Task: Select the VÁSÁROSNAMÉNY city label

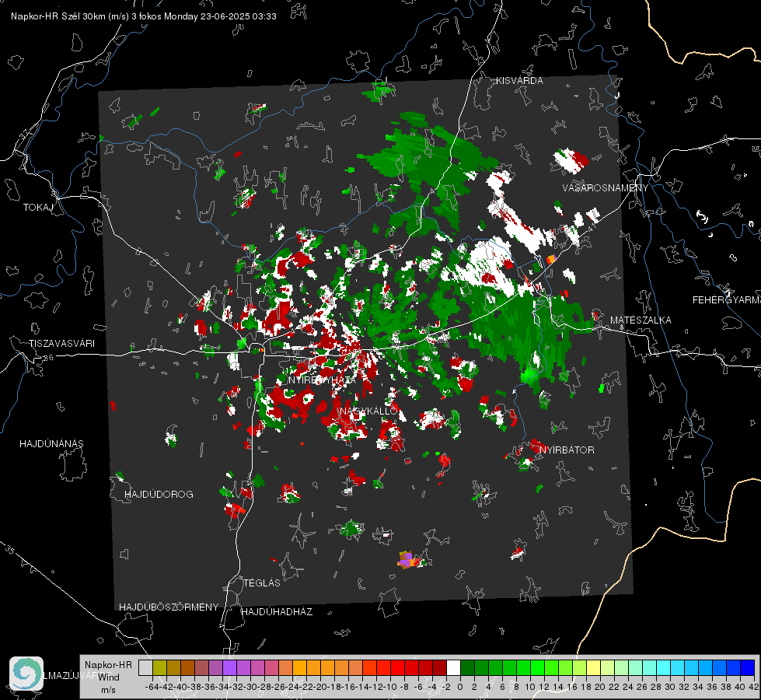Action: 606,188
